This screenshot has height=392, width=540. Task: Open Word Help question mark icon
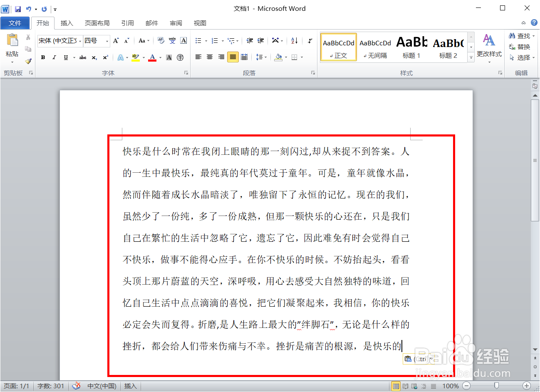click(x=534, y=23)
